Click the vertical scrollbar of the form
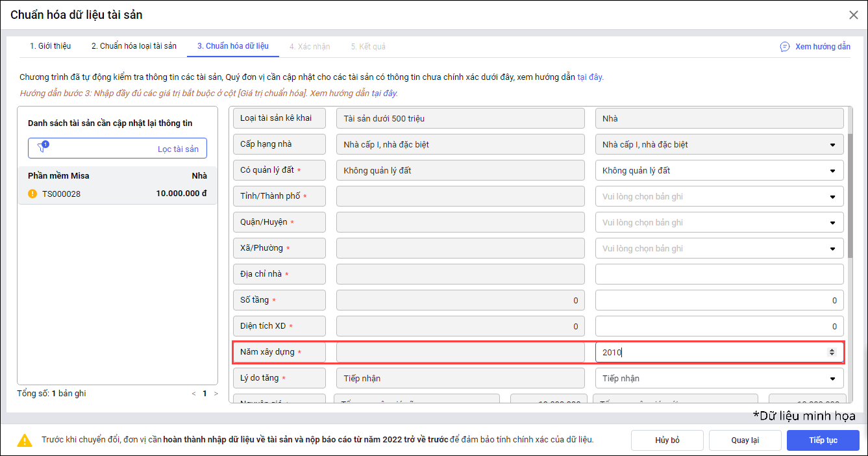This screenshot has width=868, height=456. pos(849,195)
